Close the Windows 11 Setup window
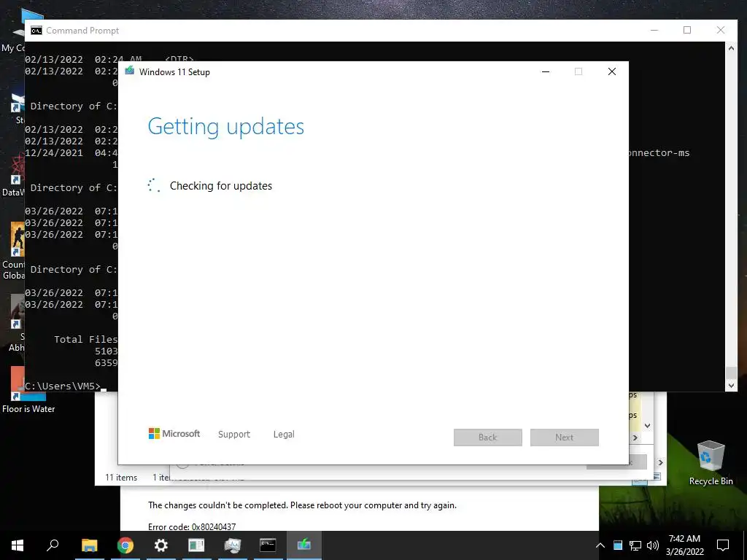Image resolution: width=747 pixels, height=560 pixels. tap(612, 72)
